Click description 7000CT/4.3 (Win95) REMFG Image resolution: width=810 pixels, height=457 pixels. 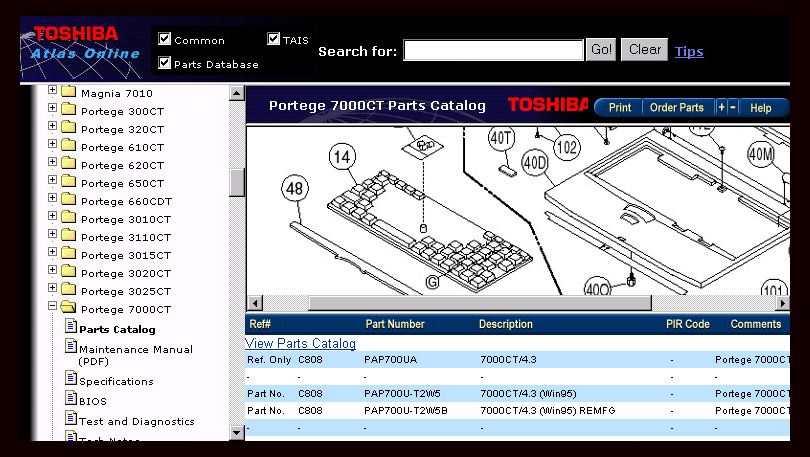548,411
